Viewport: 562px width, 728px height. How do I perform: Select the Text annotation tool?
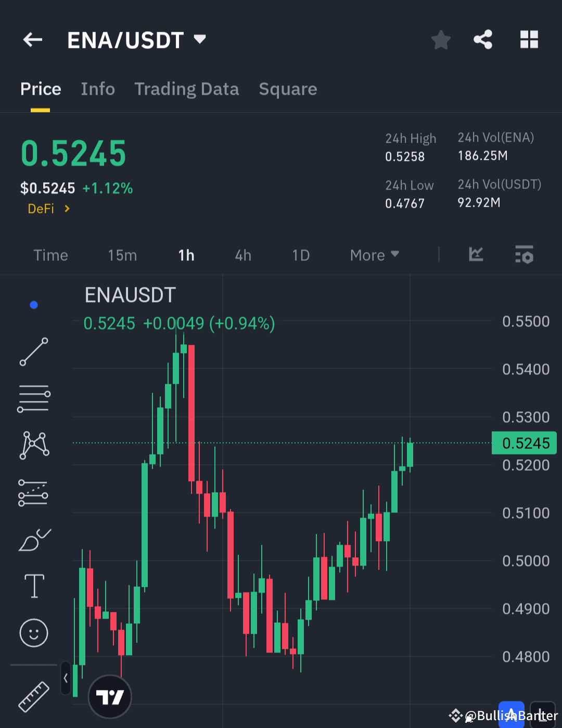coord(34,585)
